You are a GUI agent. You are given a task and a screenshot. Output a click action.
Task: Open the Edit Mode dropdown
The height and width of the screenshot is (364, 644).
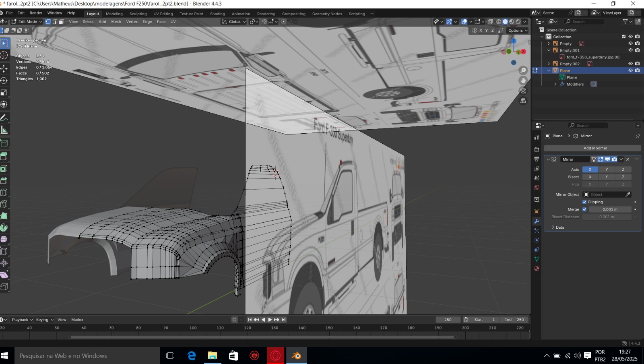tap(27, 22)
